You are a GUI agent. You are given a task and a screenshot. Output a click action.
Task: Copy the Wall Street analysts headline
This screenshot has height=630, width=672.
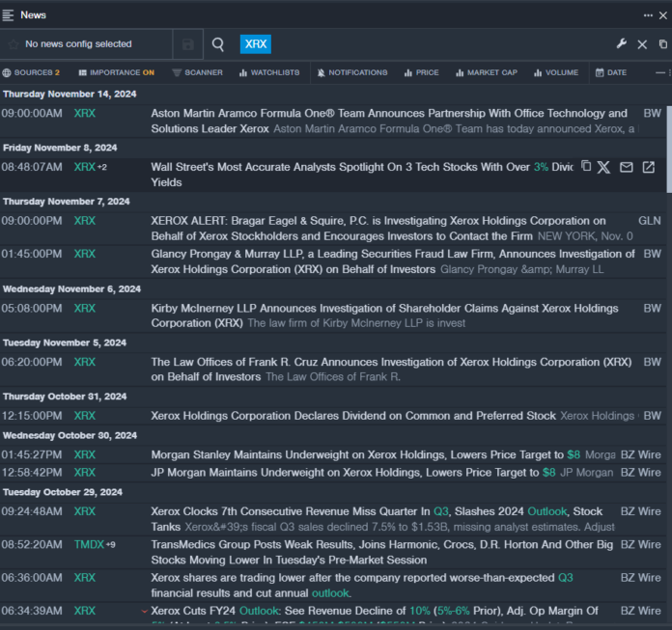586,167
